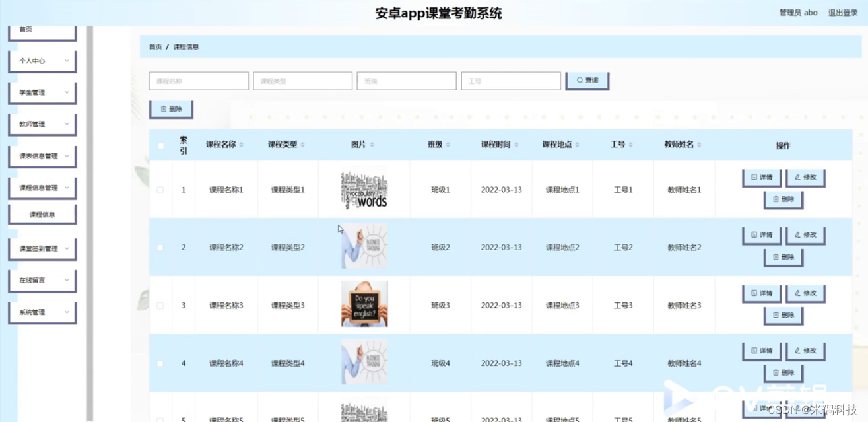Screen dimensions: 868x422
Task: Click the 删除 button above the table
Action: coord(171,109)
